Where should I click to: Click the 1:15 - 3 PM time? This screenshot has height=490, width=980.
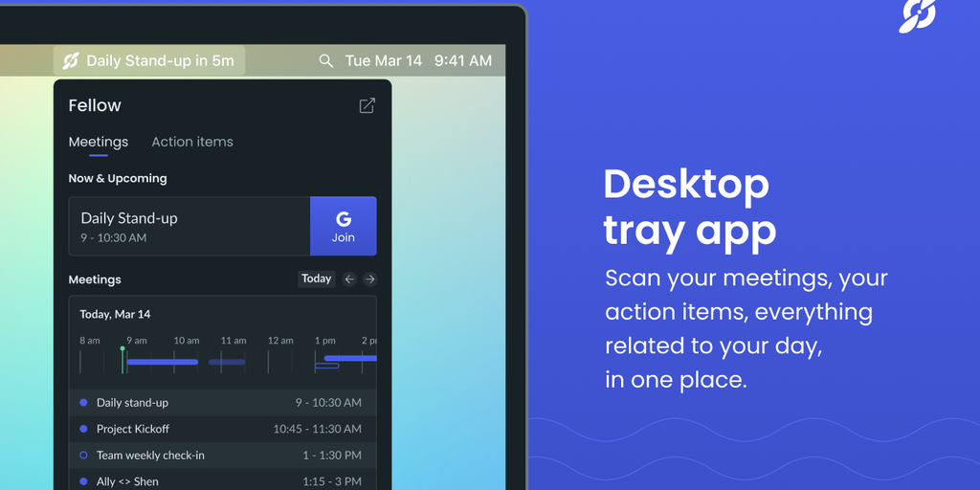click(332, 481)
